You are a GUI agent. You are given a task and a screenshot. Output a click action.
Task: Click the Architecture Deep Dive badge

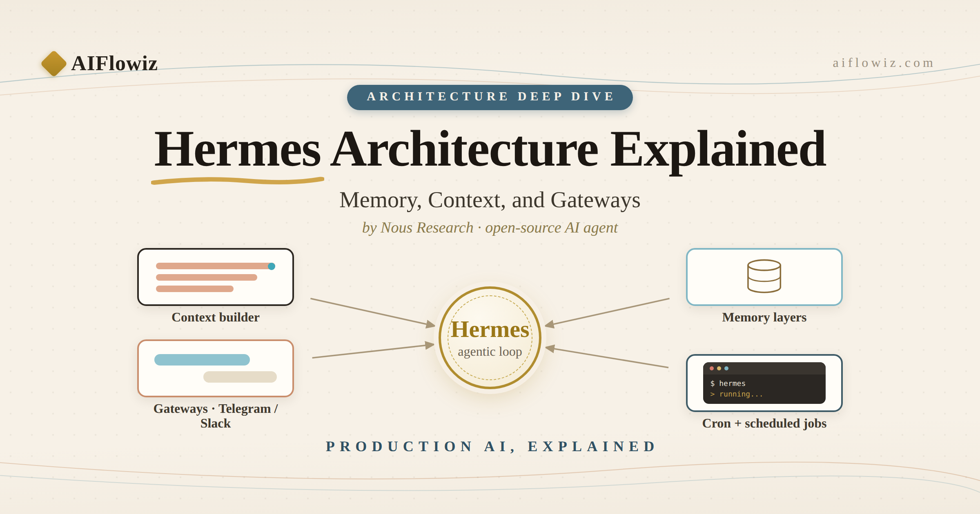point(490,97)
